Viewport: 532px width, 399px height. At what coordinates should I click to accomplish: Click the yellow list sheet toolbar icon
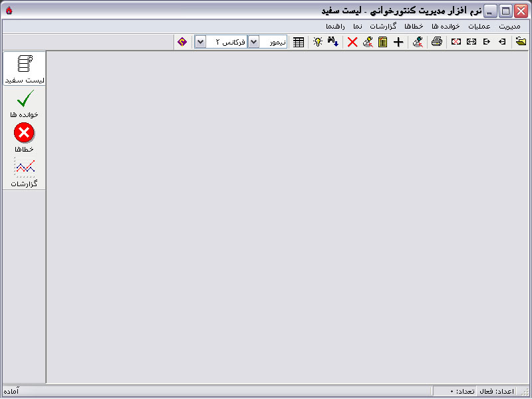pyautogui.click(x=382, y=42)
